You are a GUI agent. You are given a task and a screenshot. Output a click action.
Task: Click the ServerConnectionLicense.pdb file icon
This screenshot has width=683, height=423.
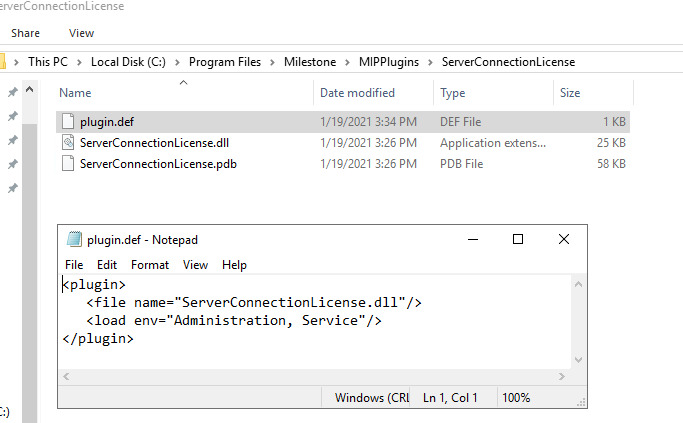[x=68, y=163]
